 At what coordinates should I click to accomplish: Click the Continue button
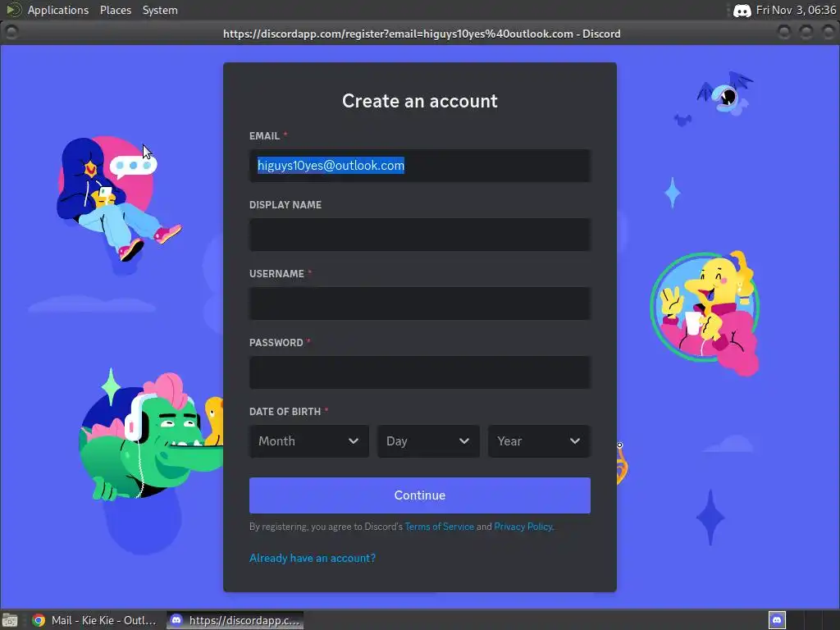coord(420,495)
